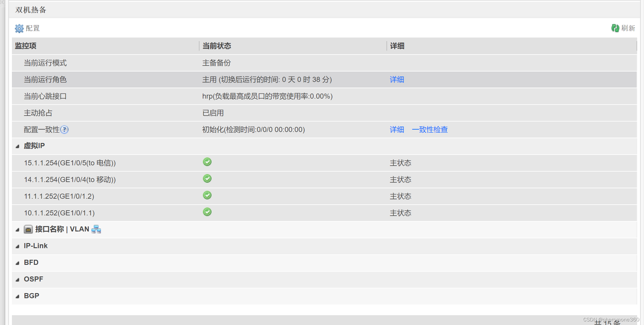Expand the IP-Link section arrow
The image size is (644, 325).
18,246
